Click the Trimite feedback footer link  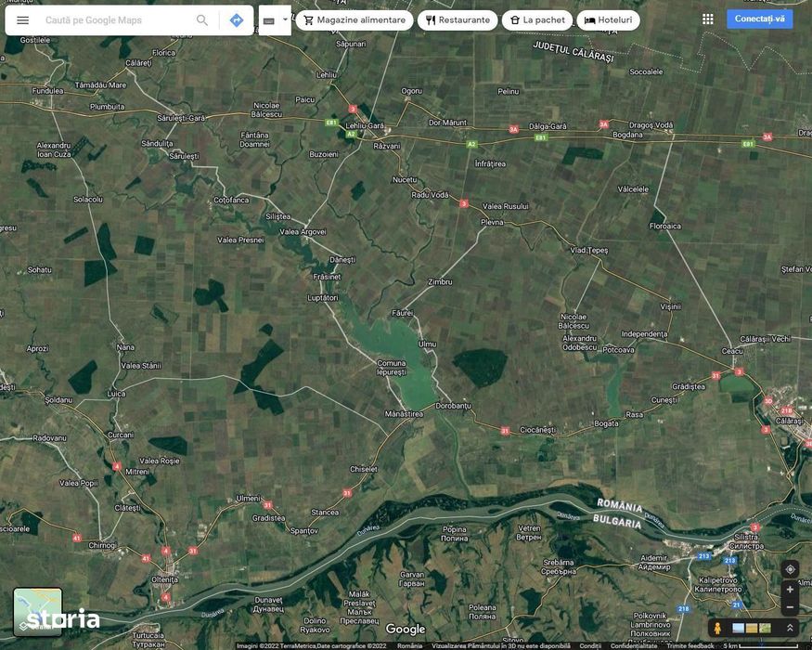tap(690, 646)
